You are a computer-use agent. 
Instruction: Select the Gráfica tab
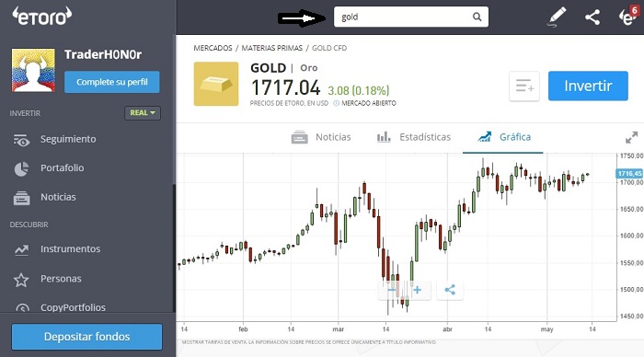[x=504, y=137]
